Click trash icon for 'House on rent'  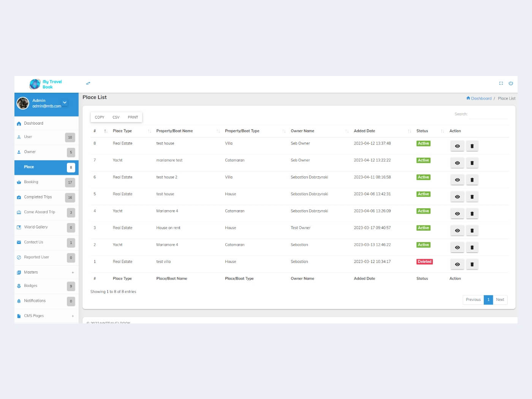coord(472,231)
